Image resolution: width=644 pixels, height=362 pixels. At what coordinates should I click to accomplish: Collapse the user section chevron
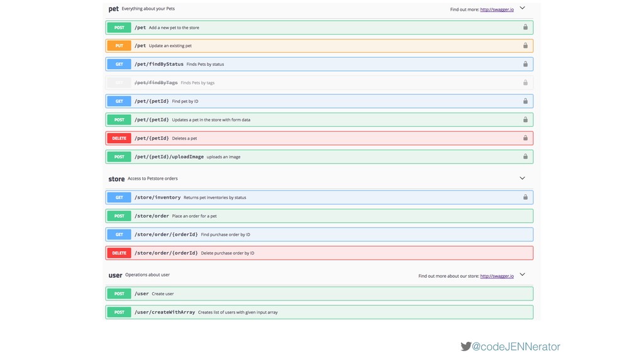pyautogui.click(x=523, y=275)
